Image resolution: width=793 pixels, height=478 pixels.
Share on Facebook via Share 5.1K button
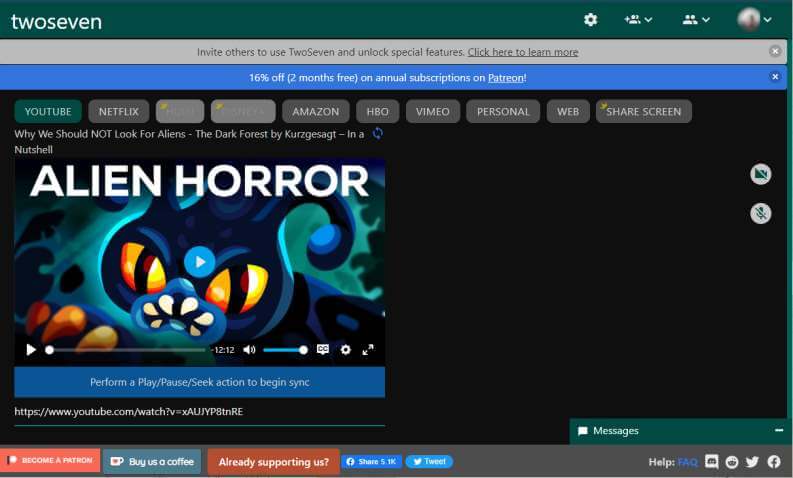(372, 461)
